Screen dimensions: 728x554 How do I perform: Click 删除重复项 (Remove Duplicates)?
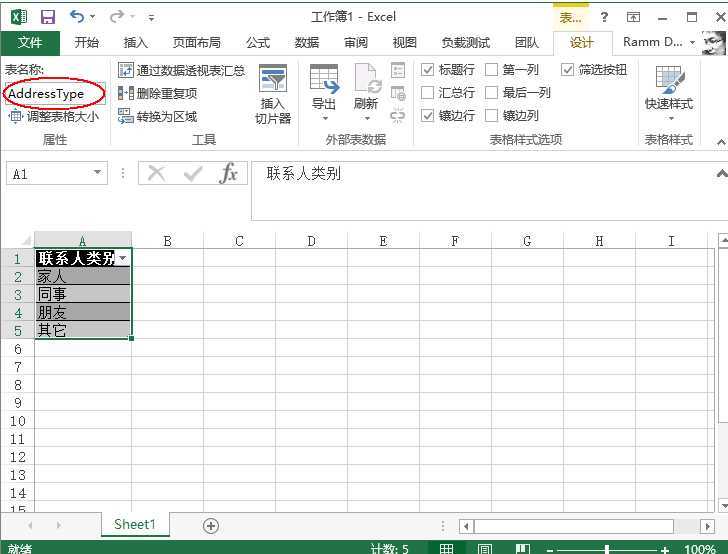point(157,93)
